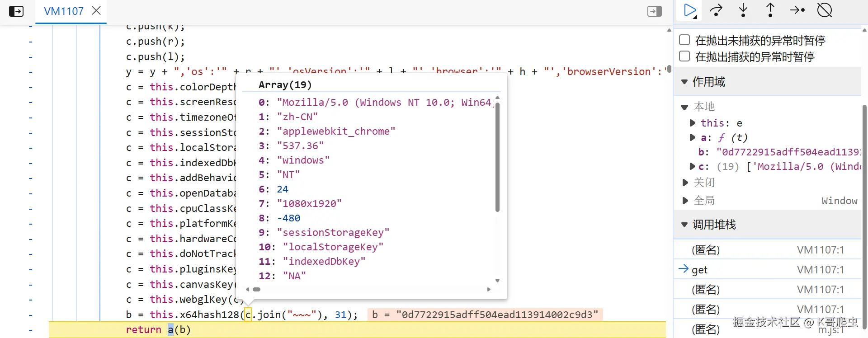Click the this.canvasKey code line

coord(181,285)
